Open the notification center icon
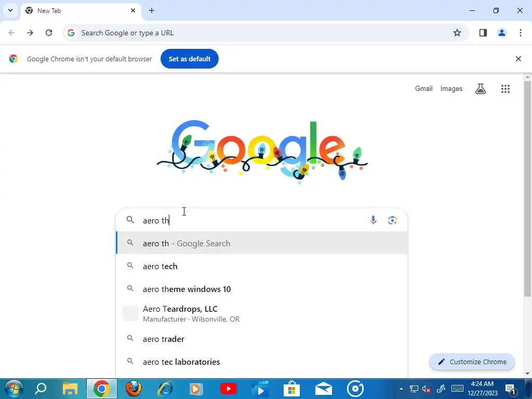Image resolution: width=532 pixels, height=399 pixels. coord(511,389)
